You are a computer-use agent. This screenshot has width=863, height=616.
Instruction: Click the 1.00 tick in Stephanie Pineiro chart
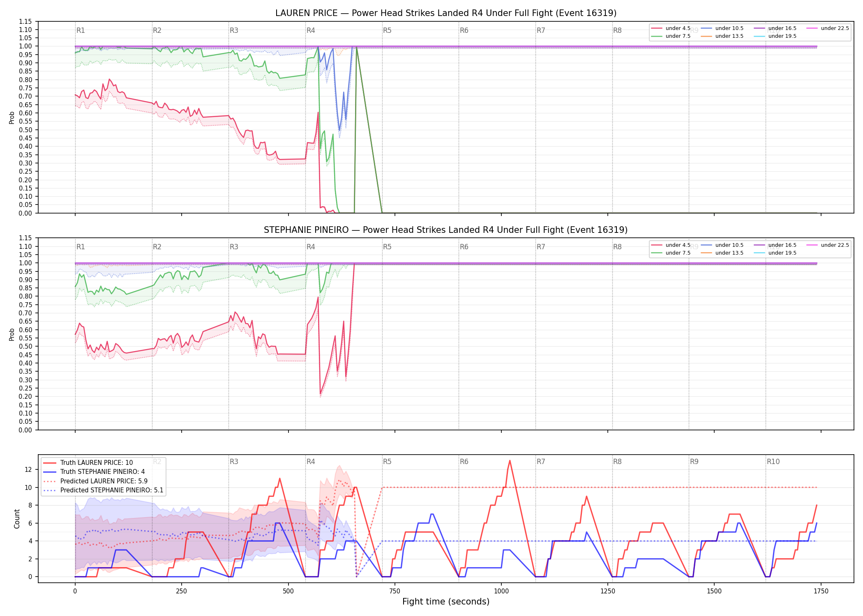(25, 263)
